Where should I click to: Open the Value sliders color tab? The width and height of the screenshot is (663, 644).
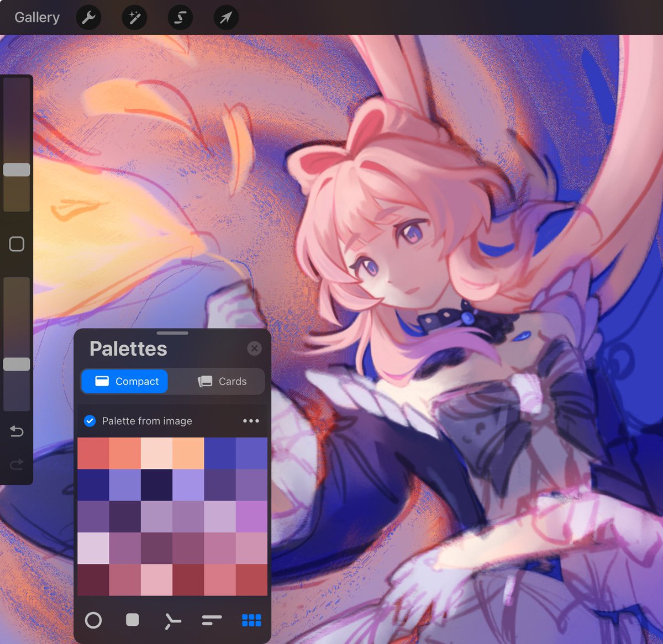pos(212,620)
